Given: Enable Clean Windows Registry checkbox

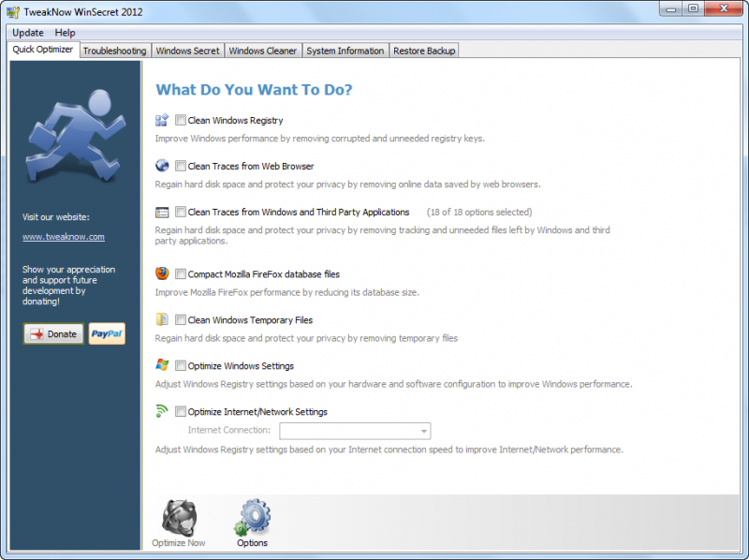Looking at the screenshot, I should 180,120.
